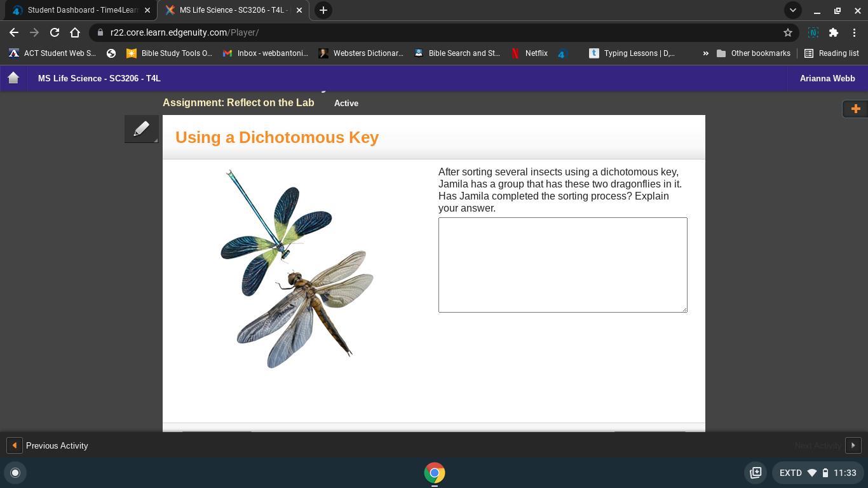Image resolution: width=868 pixels, height=488 pixels.
Task: Open the system tray screen capture icon
Action: tap(756, 473)
